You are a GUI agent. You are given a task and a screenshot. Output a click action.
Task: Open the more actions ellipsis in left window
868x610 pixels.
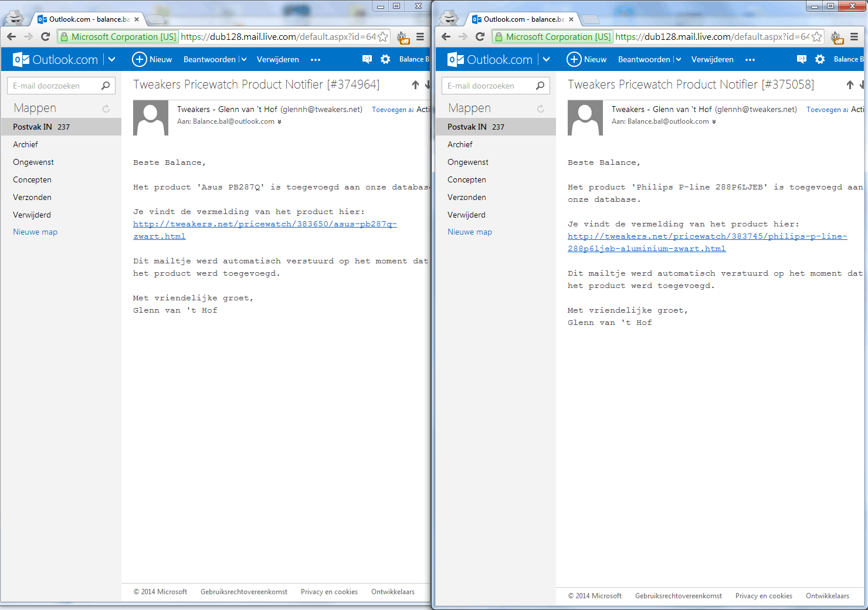pos(316,60)
